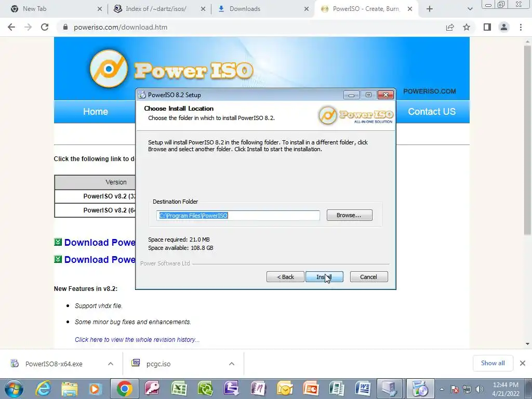Open Windows Explorer from taskbar
Image resolution: width=532 pixels, height=399 pixels.
click(x=69, y=389)
